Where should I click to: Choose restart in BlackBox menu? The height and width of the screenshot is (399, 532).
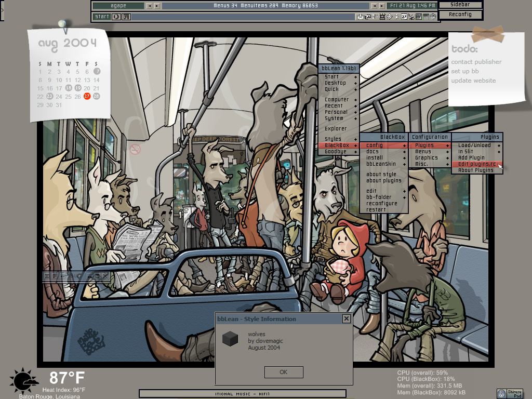click(384, 210)
